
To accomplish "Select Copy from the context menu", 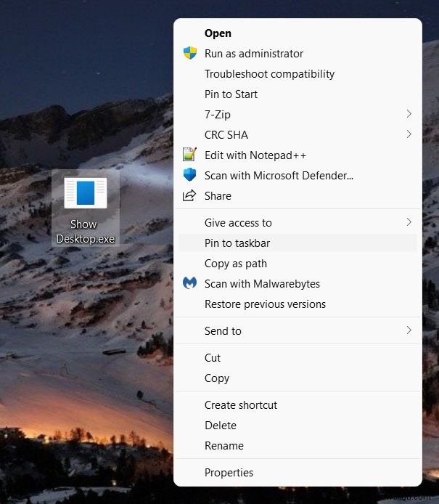I will pyautogui.click(x=298, y=378).
